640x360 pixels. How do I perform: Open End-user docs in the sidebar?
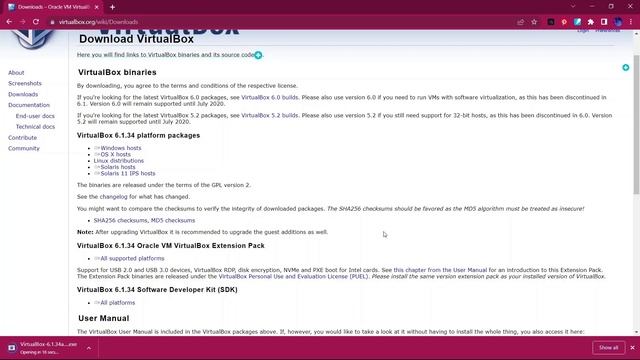point(35,116)
